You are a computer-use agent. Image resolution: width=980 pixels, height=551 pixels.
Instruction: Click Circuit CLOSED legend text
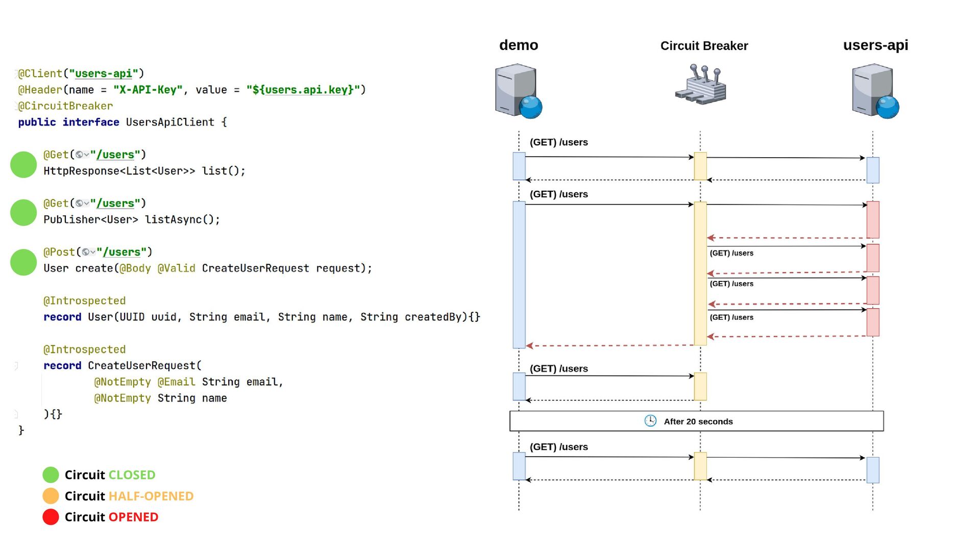[110, 475]
